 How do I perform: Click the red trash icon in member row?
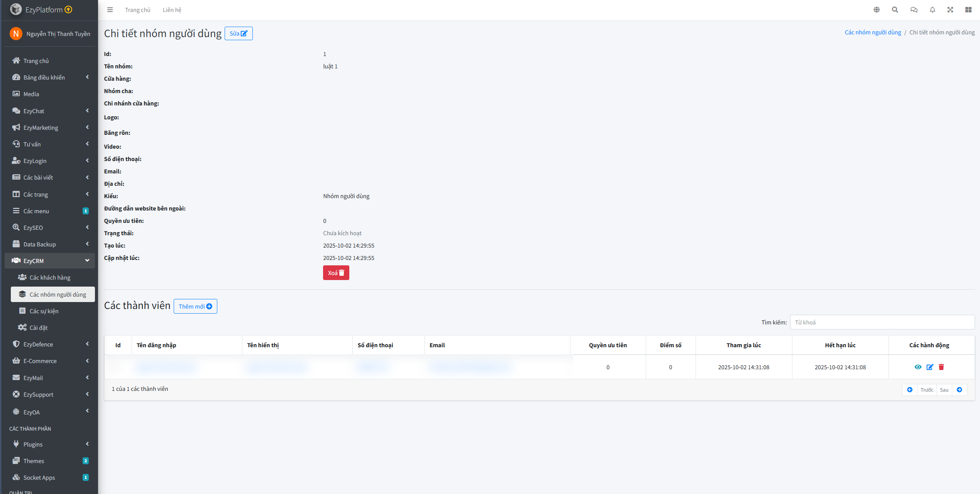[x=941, y=367]
